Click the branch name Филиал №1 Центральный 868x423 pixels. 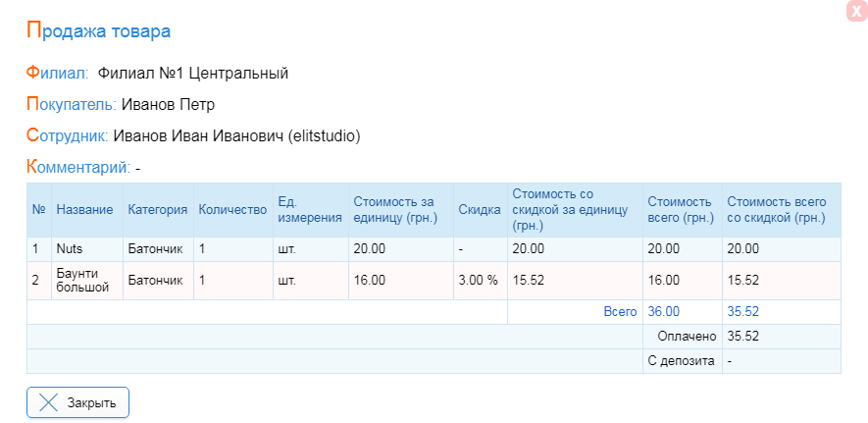(x=193, y=73)
